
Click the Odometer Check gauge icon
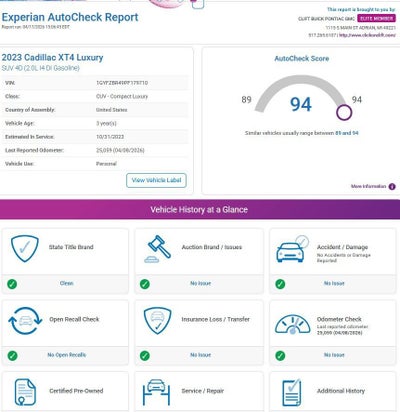293,324
